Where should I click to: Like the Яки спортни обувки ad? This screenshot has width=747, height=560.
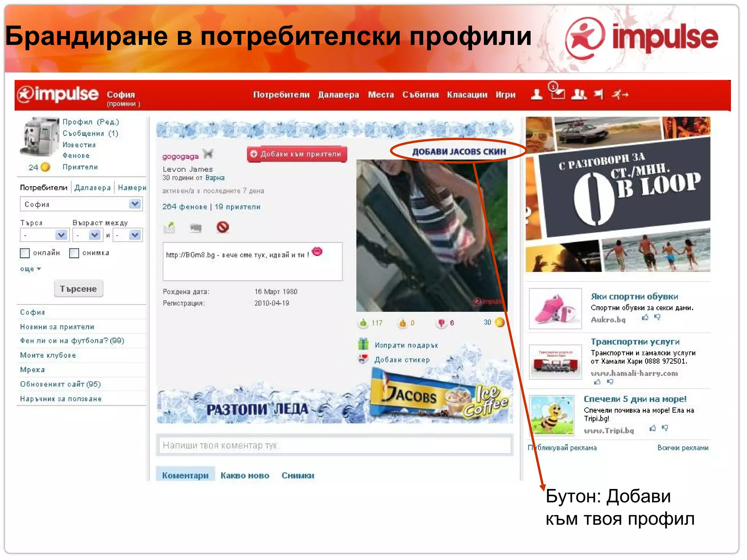point(645,317)
